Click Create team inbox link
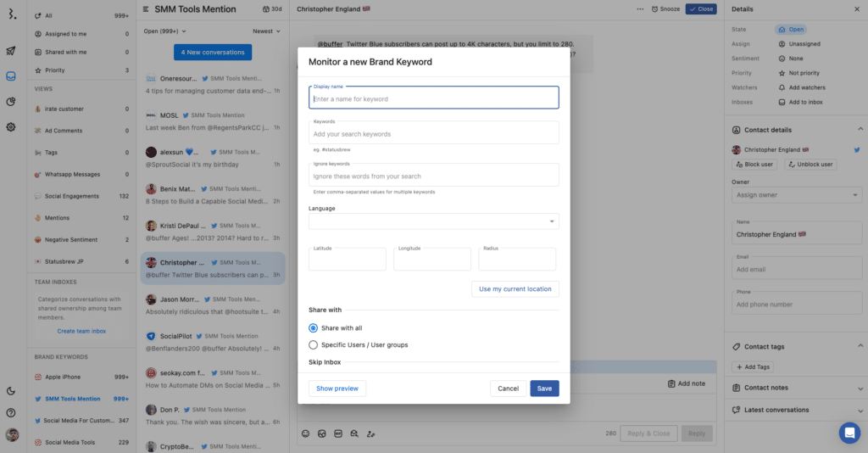 click(x=81, y=331)
